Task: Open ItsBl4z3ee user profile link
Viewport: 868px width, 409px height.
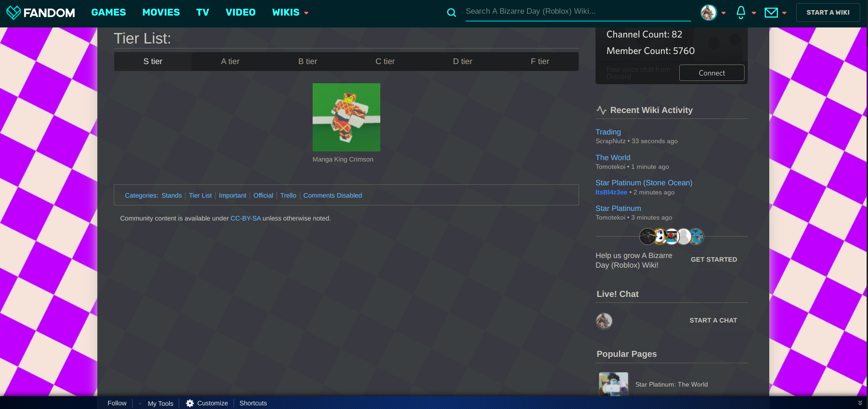Action: pyautogui.click(x=611, y=192)
